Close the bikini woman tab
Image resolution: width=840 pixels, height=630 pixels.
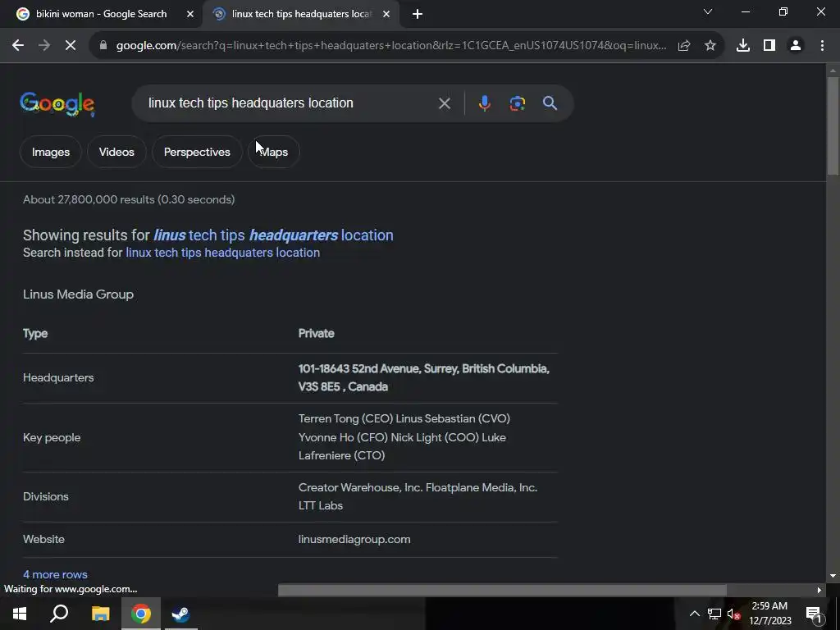coord(189,14)
